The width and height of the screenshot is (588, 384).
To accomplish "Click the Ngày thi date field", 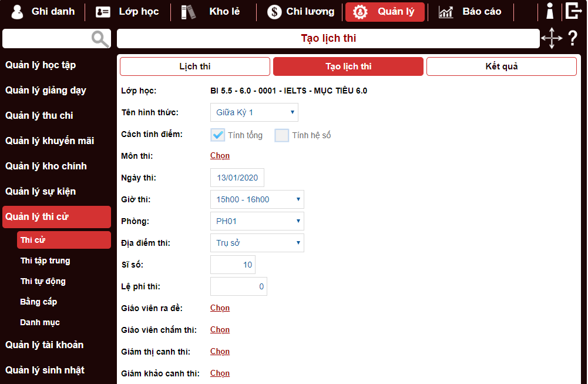I will [x=237, y=177].
